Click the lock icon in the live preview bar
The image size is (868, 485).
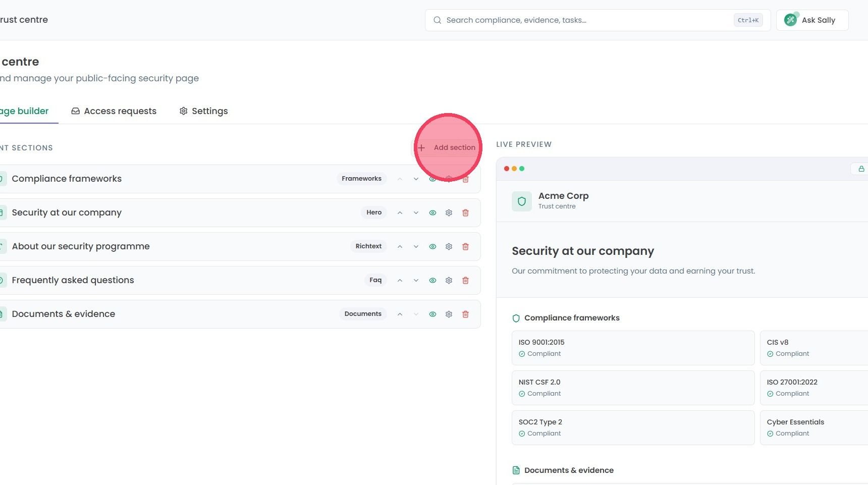[x=861, y=169]
